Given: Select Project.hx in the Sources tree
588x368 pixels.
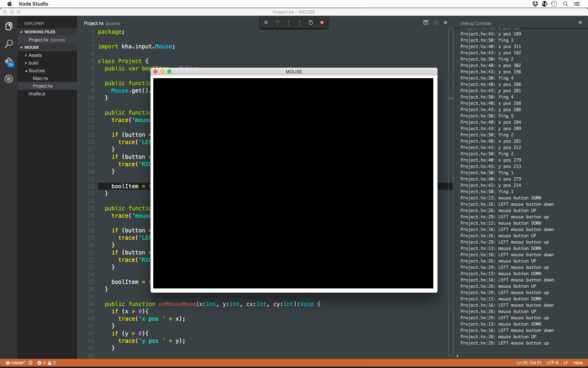Looking at the screenshot, I should (47, 86).
